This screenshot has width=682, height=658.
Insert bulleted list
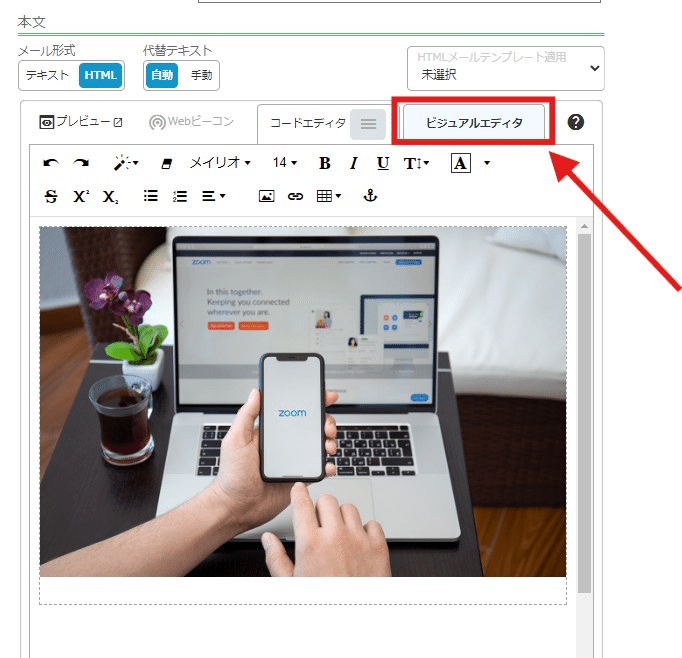pyautogui.click(x=150, y=196)
